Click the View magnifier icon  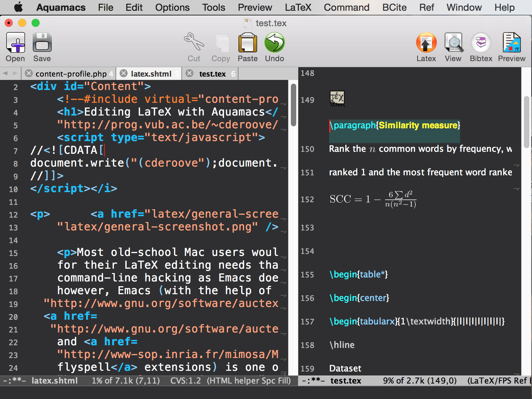pyautogui.click(x=453, y=43)
